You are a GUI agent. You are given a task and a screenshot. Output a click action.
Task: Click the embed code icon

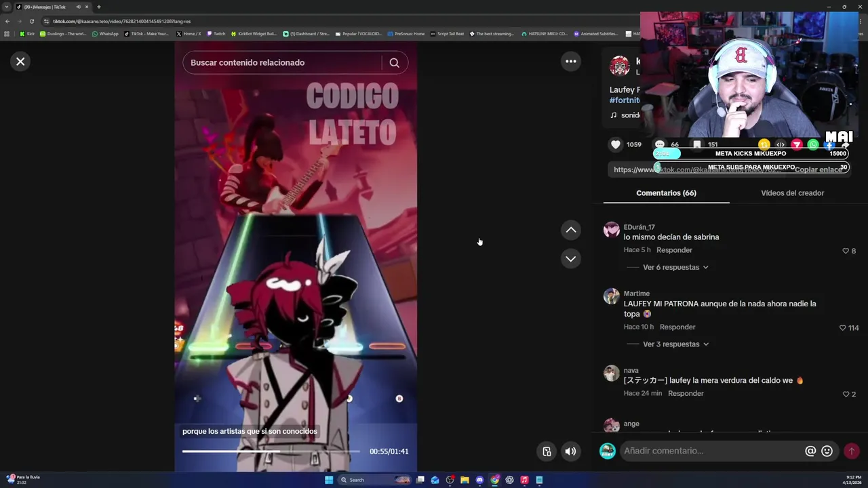(781, 144)
